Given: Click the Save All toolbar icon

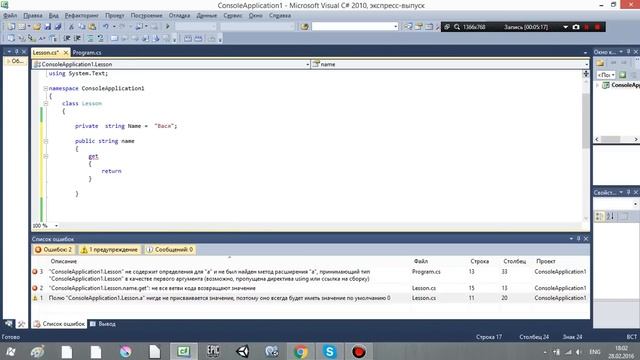Looking at the screenshot, I should click(x=58, y=27).
